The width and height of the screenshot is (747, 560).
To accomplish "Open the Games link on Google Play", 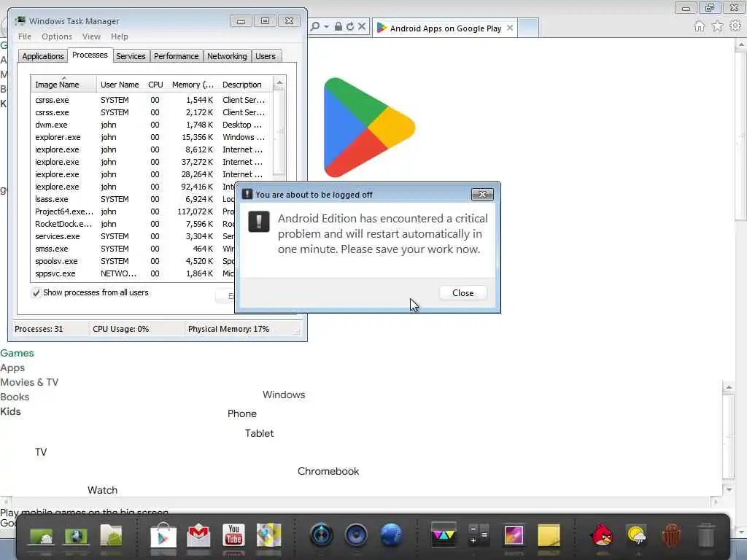I will tap(18, 354).
